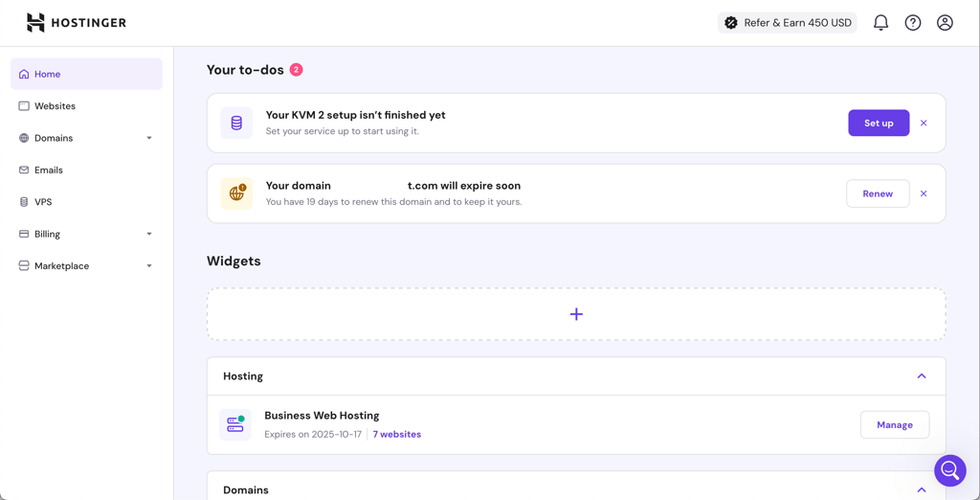Click 'Set your service up' description text

(342, 131)
